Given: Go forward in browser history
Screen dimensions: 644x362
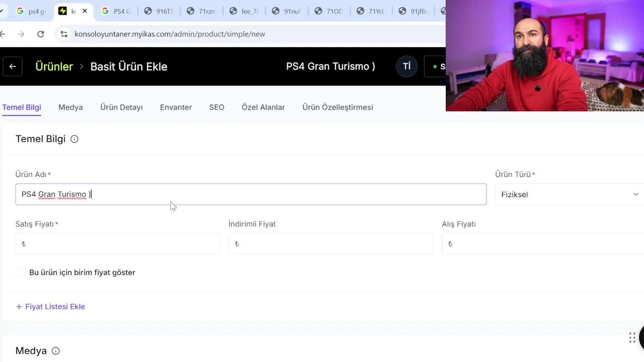Looking at the screenshot, I should [x=21, y=34].
